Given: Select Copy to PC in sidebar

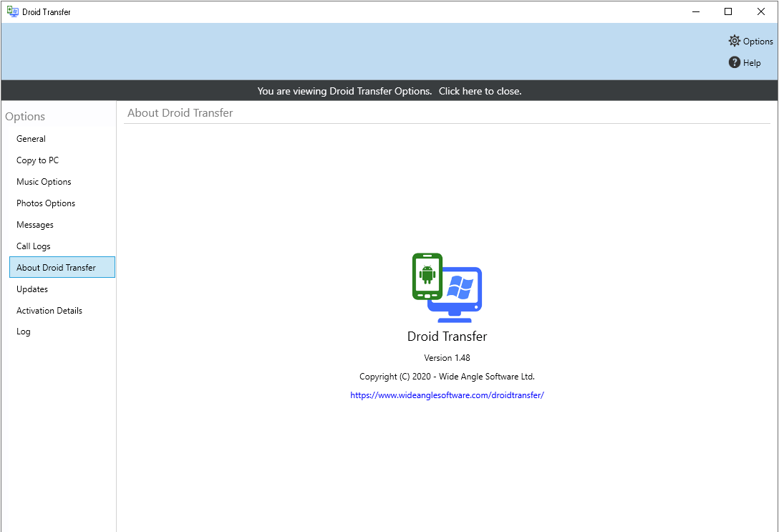Looking at the screenshot, I should (62, 160).
